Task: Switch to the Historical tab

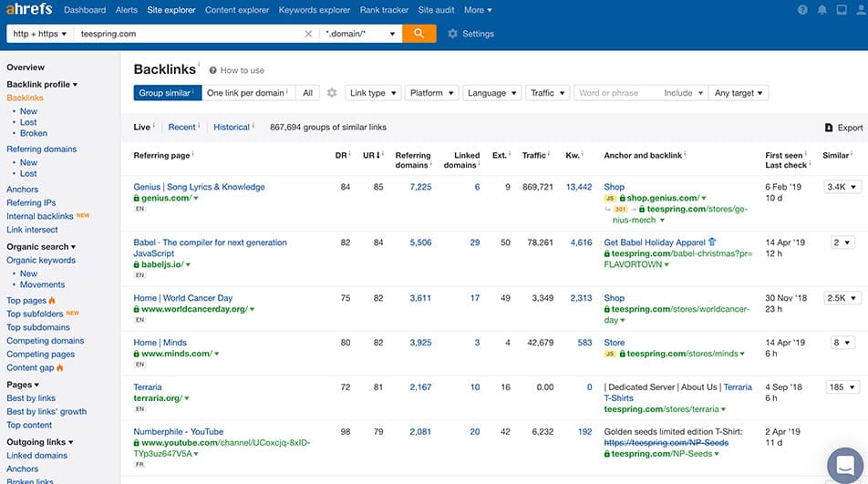Action: tap(232, 128)
